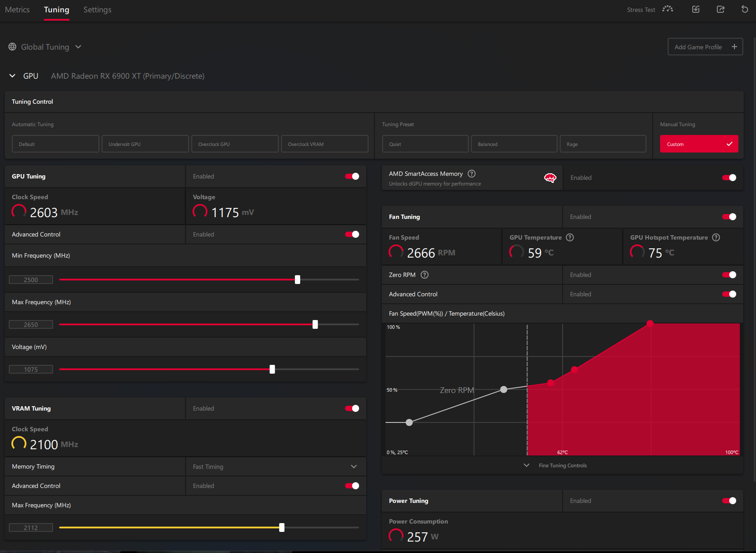The width and height of the screenshot is (756, 553).
Task: Open the Settings tab
Action: pos(97,10)
